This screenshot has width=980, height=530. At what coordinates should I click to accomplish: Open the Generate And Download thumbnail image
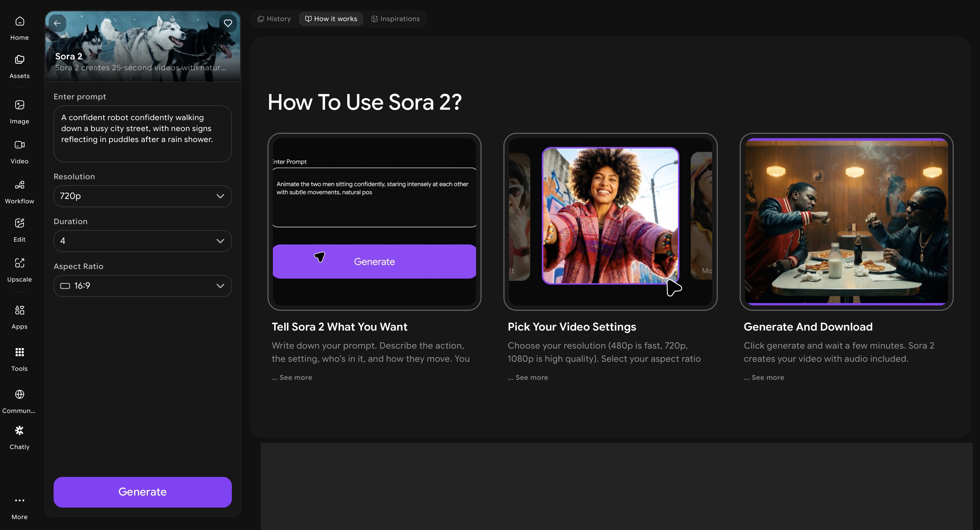coord(846,222)
